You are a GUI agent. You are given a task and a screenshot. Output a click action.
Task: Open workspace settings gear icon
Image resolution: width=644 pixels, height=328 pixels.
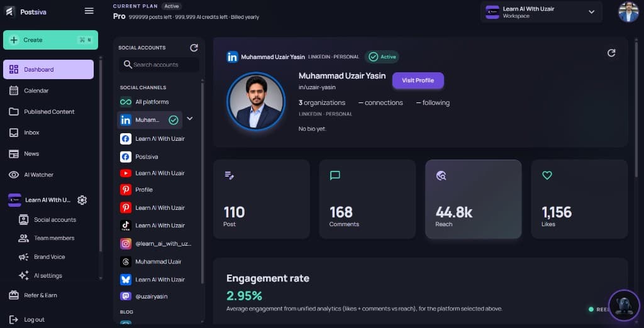[82, 200]
